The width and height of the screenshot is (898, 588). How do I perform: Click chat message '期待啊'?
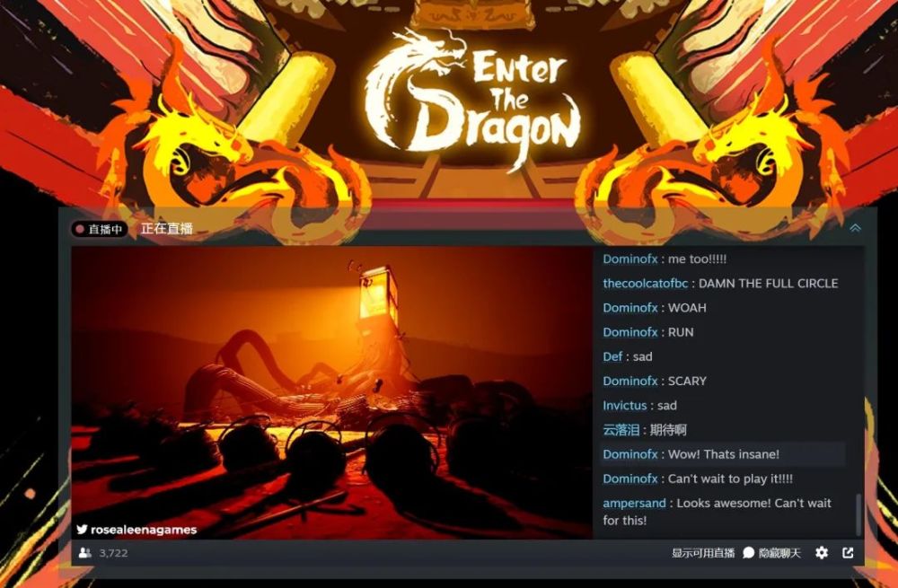tap(668, 430)
